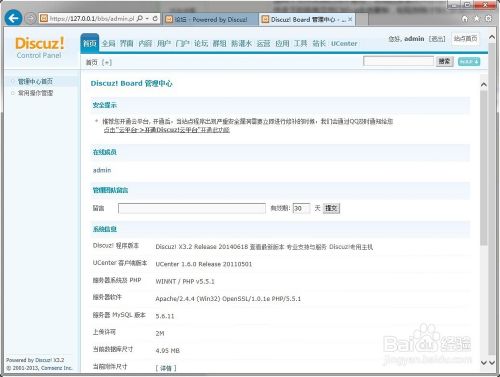Click the 站点首页 button
This screenshot has height=377, width=500.
(x=466, y=39)
